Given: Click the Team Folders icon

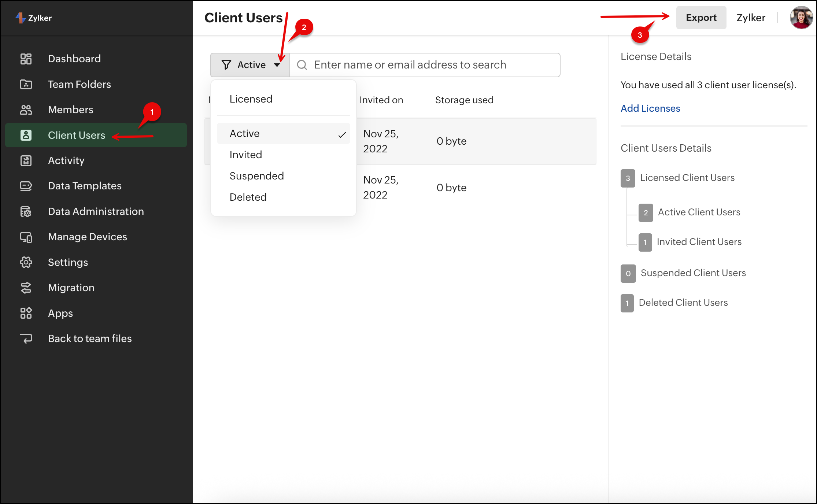Looking at the screenshot, I should coord(26,84).
